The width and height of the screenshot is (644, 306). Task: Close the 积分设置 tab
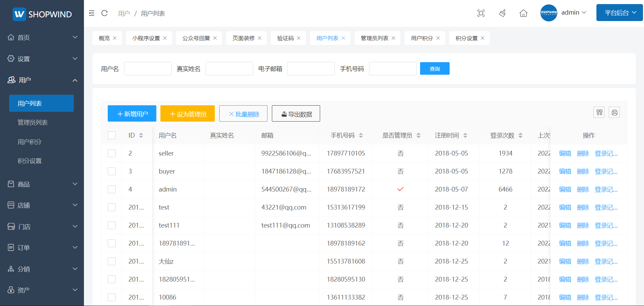coord(483,38)
